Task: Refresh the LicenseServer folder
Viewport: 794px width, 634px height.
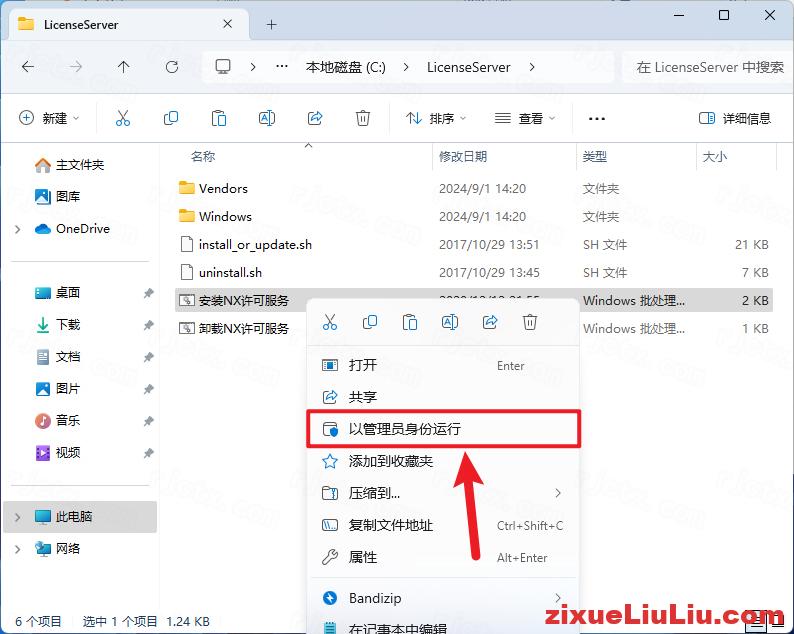Action: pos(172,67)
